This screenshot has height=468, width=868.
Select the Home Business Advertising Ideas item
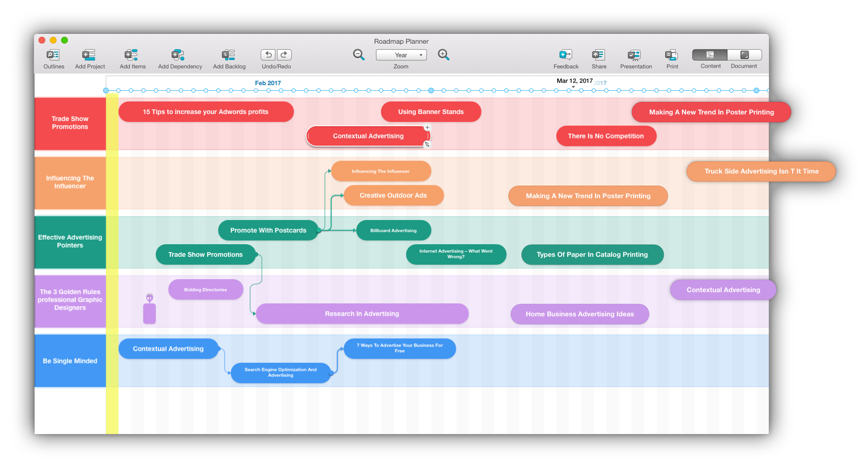(580, 314)
